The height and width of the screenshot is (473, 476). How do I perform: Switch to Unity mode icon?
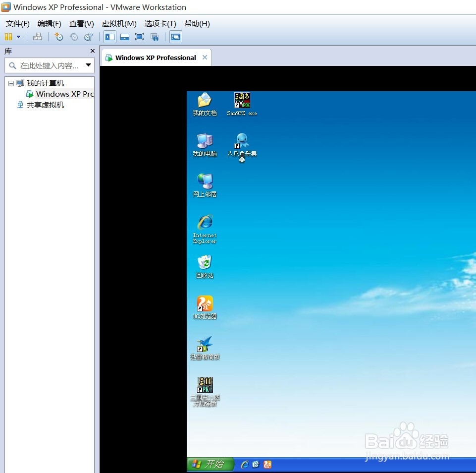point(155,37)
